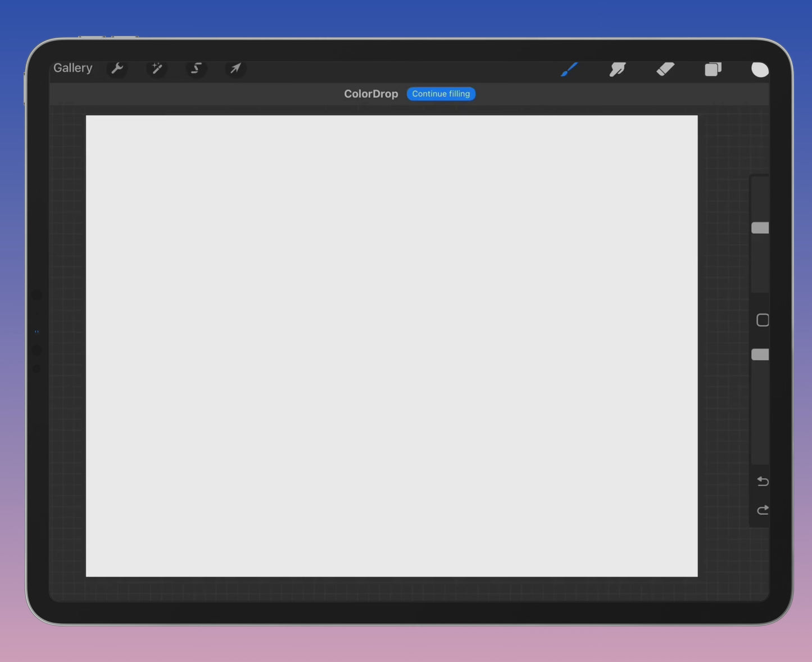Open the Layers panel
The height and width of the screenshot is (662, 812).
click(713, 69)
